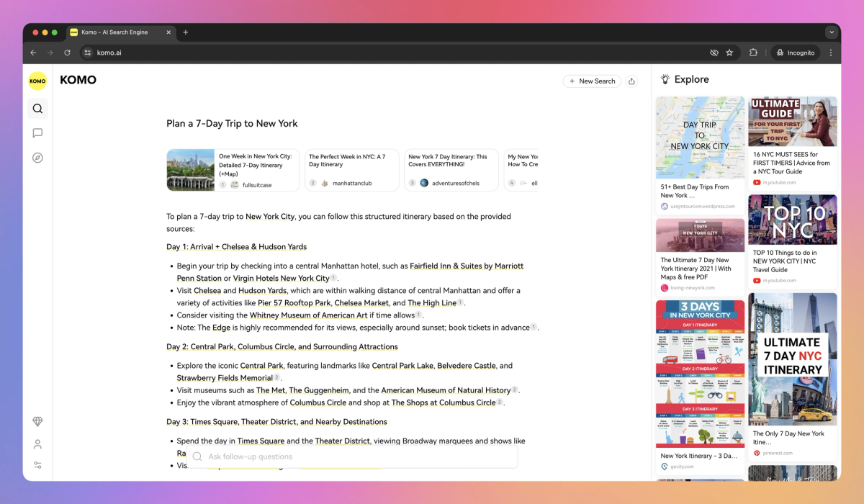Viewport: 864px width, 504px height.
Task: Open a new browser tab with the plus button
Action: pos(186,32)
